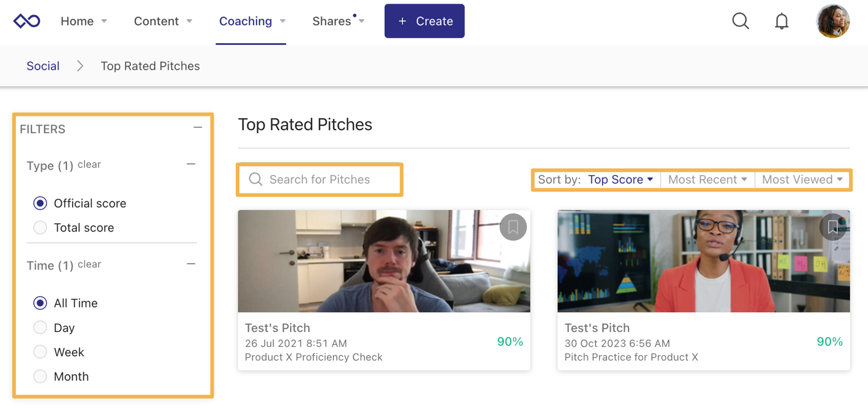The image size is (868, 414).
Task: Sort pitches by Most Viewed
Action: tap(802, 180)
